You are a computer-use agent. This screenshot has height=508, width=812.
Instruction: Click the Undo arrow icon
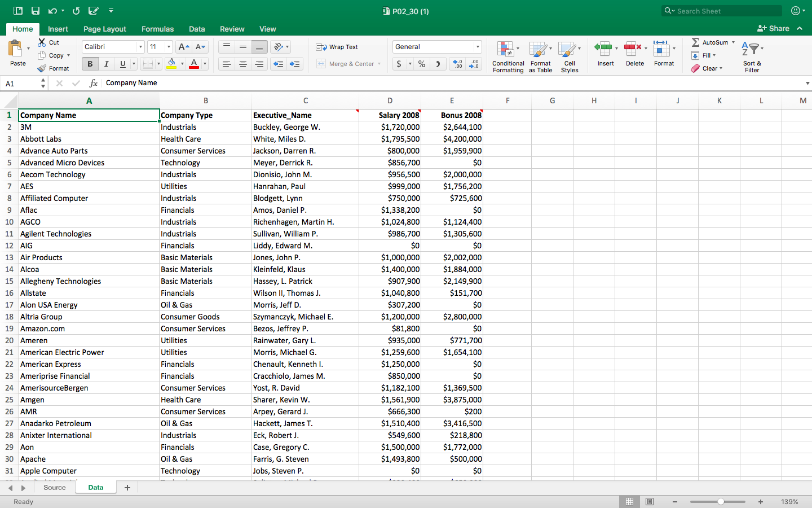click(x=52, y=11)
